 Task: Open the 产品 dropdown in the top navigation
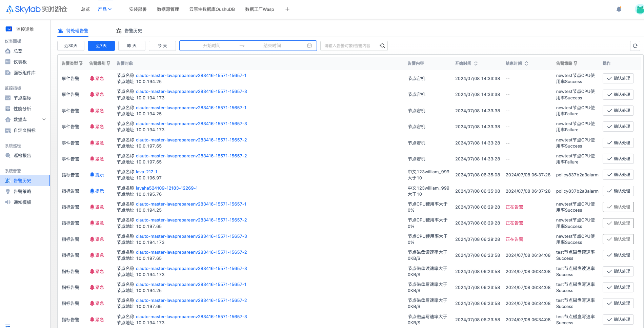[105, 9]
